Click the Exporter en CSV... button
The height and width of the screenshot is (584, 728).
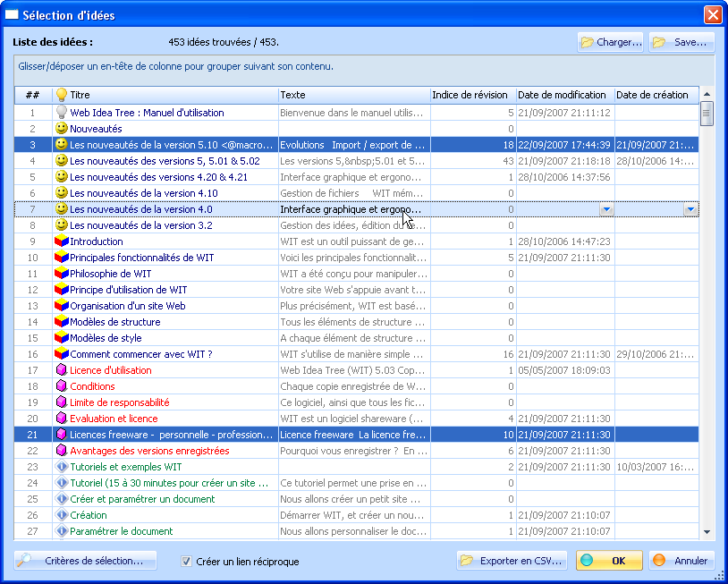pos(512,561)
